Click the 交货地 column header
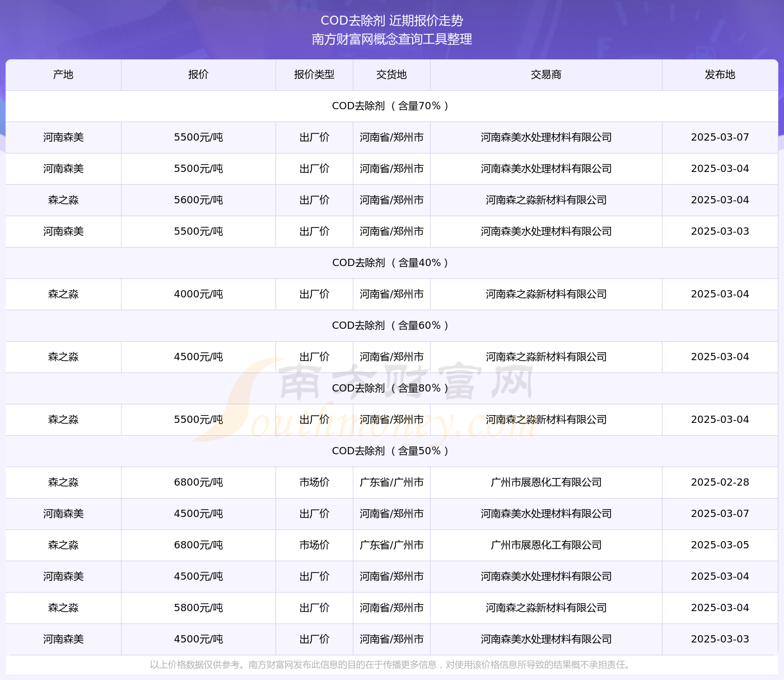The height and width of the screenshot is (680, 784). [391, 74]
